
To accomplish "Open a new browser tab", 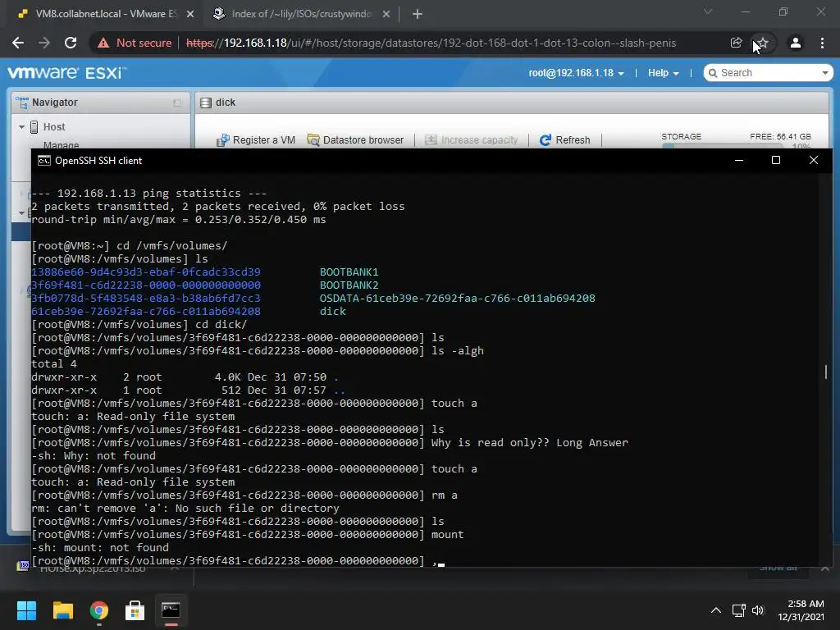I will tap(418, 15).
